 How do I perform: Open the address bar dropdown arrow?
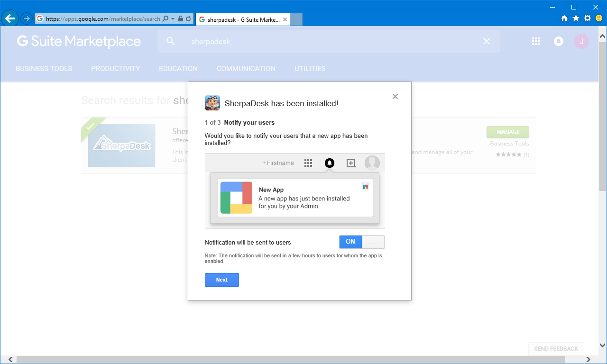(172, 19)
